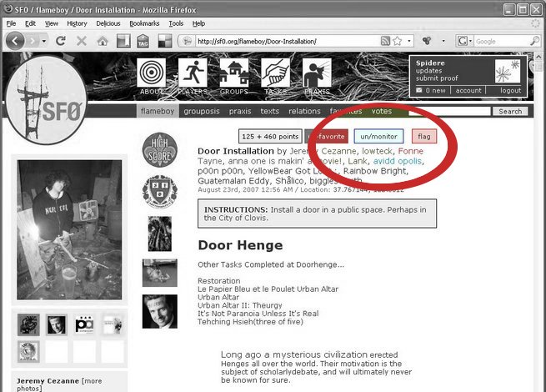
Task: Click the envelope messages icon beside '0 new'
Action: tap(419, 90)
